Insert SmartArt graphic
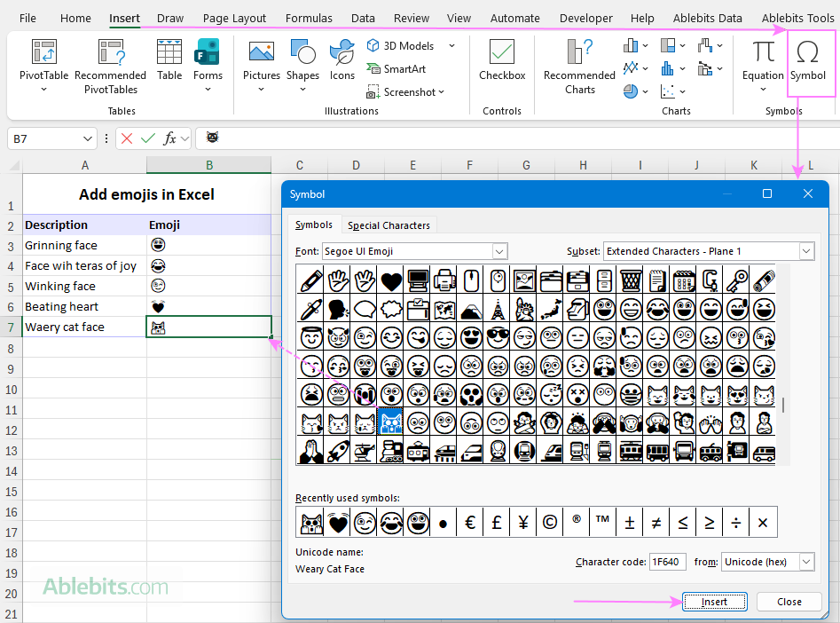Image resolution: width=840 pixels, height=623 pixels. (x=398, y=68)
